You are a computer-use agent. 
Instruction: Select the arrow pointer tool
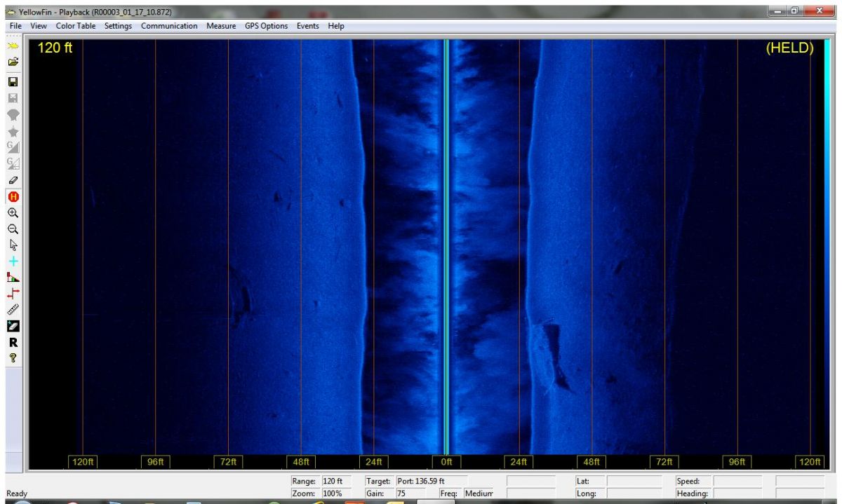pos(13,245)
